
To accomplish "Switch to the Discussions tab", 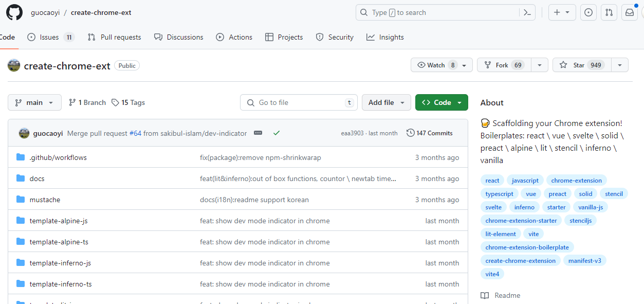I will [178, 37].
